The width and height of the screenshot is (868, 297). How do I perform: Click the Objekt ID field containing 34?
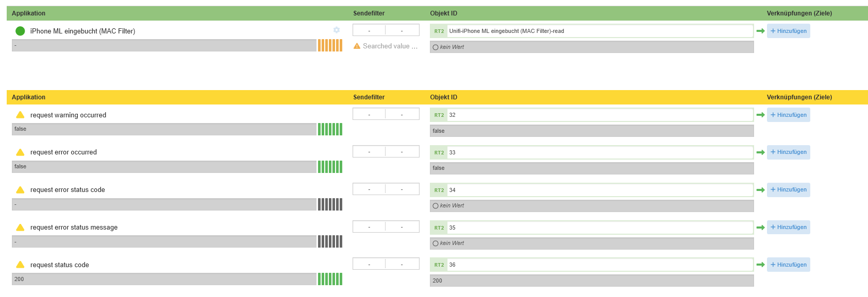(599, 190)
